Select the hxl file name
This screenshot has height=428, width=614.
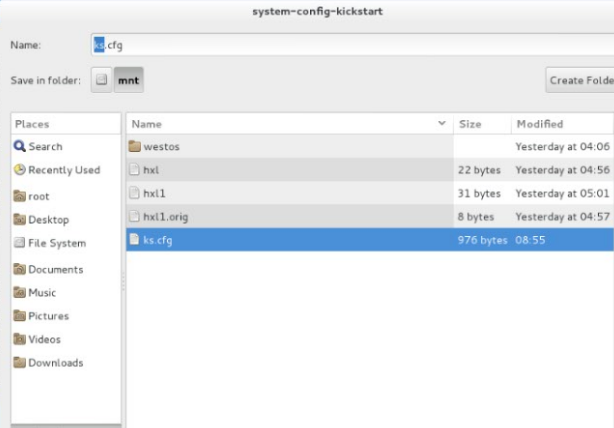151,170
